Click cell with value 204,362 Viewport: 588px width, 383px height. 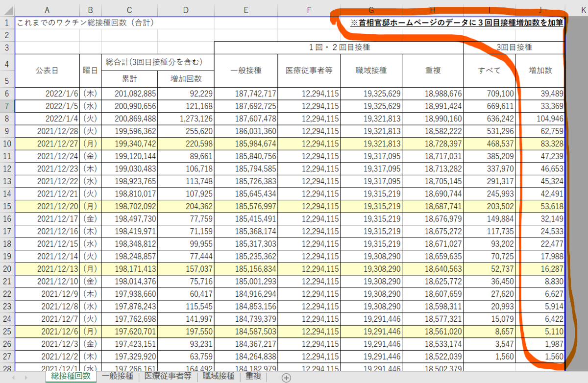pyautogui.click(x=185, y=205)
